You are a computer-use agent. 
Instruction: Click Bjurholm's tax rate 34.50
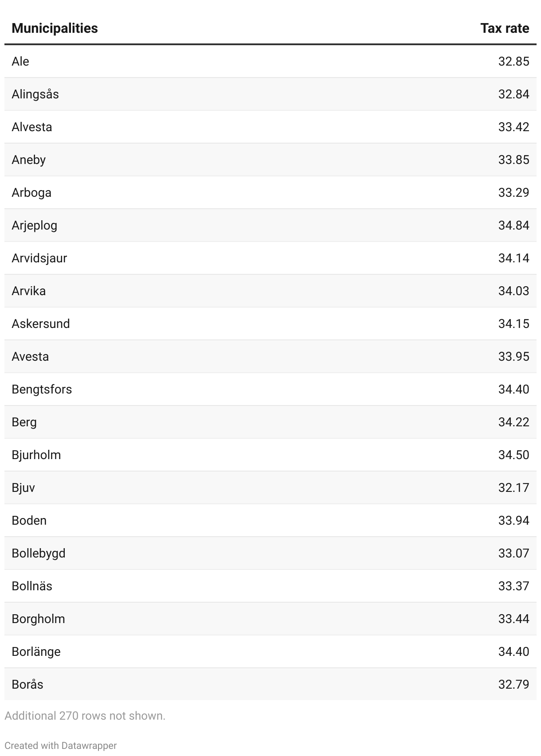tap(513, 455)
